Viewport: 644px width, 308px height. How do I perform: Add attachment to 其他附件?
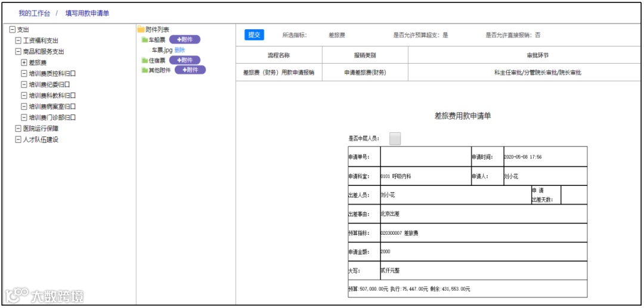pyautogui.click(x=190, y=70)
